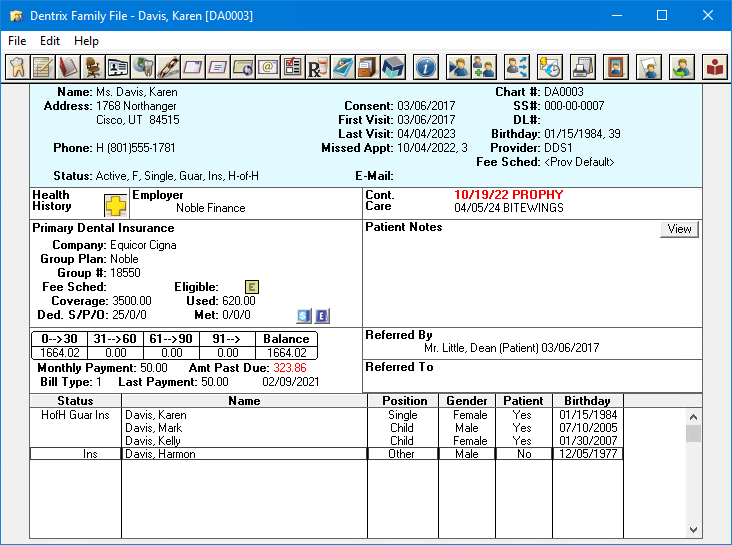Open the Chart module tooth icon
The width and height of the screenshot is (732, 545).
(x=17, y=67)
